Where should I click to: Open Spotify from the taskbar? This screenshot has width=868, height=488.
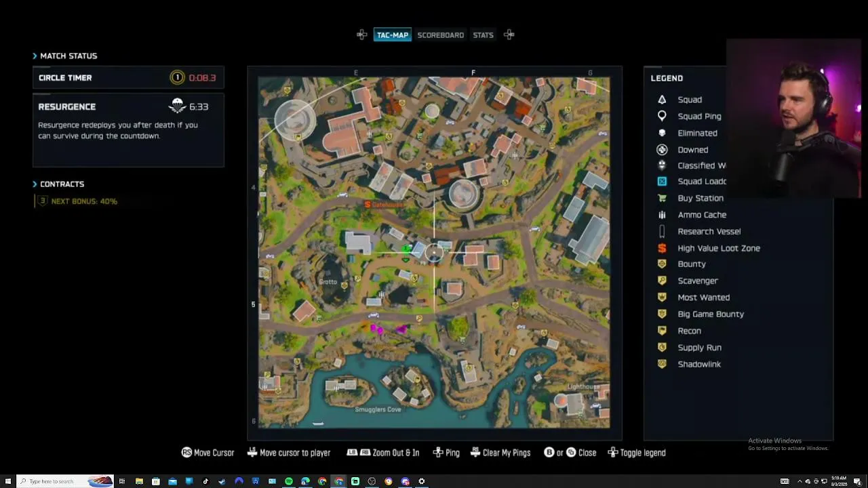click(289, 481)
